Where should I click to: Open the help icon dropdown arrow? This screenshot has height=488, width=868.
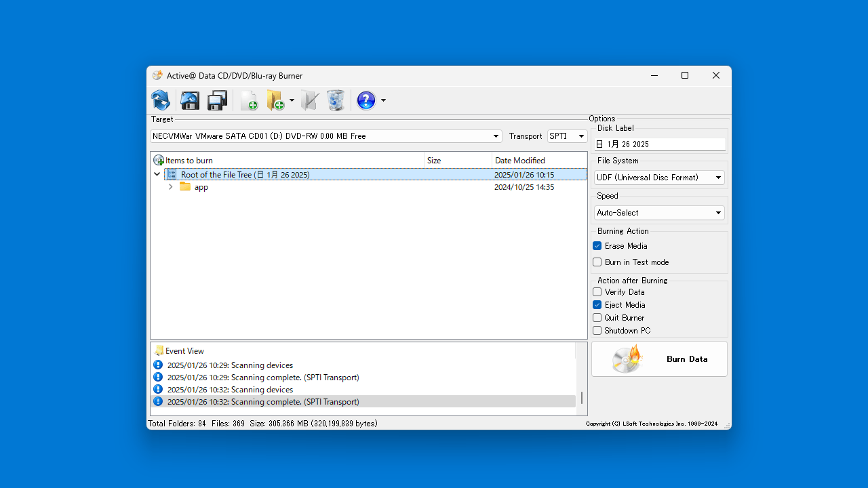pyautogui.click(x=383, y=100)
